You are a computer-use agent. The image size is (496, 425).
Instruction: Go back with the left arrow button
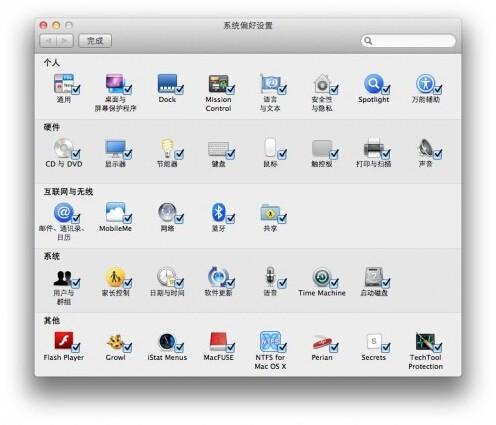click(48, 41)
